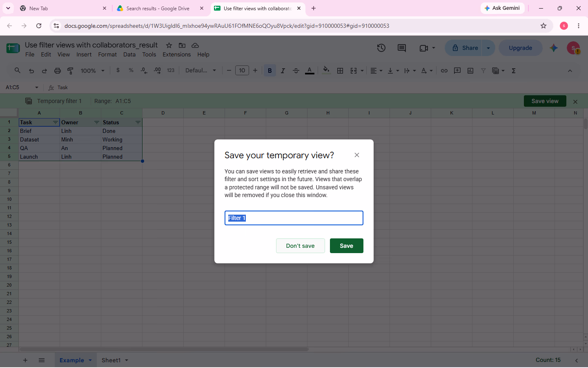The width and height of the screenshot is (588, 368).
Task: Click the Don't save button
Action: pos(300,246)
